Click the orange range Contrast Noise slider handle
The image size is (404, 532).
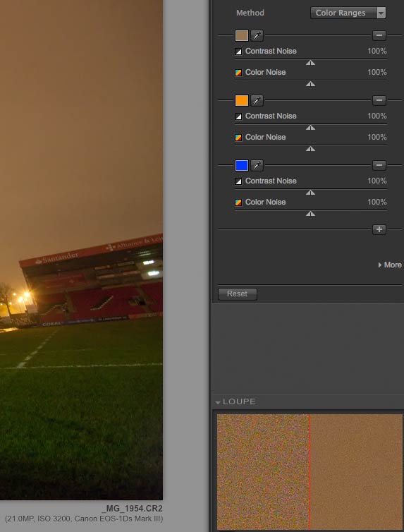[310, 128]
